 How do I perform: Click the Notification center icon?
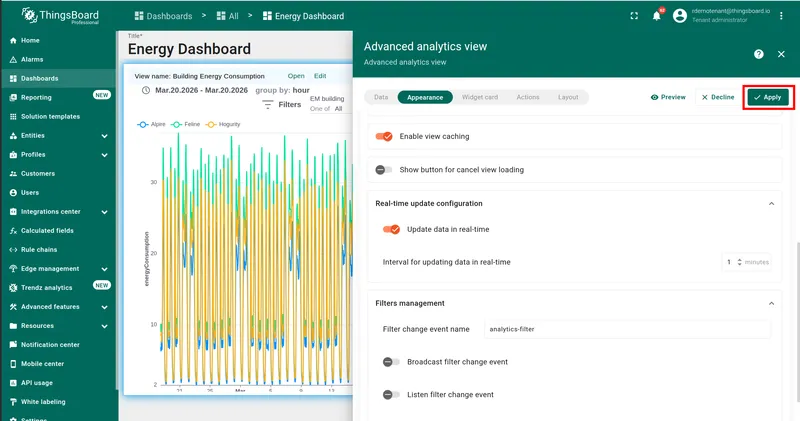[x=13, y=345]
